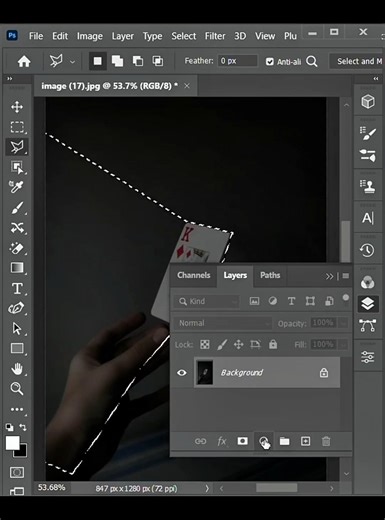Open the History panel icon
Screen dimensions: 385x520
[x=367, y=250]
